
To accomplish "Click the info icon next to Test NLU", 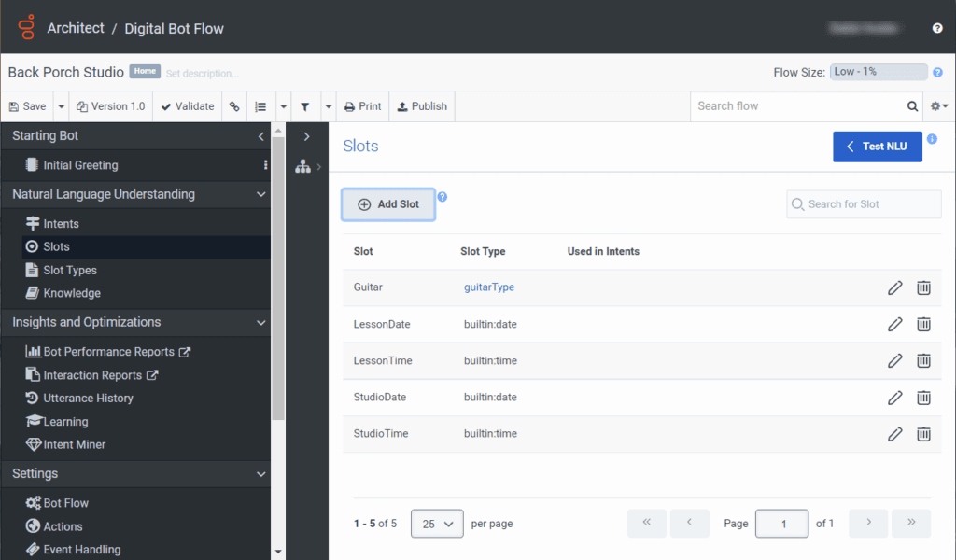I will [932, 139].
